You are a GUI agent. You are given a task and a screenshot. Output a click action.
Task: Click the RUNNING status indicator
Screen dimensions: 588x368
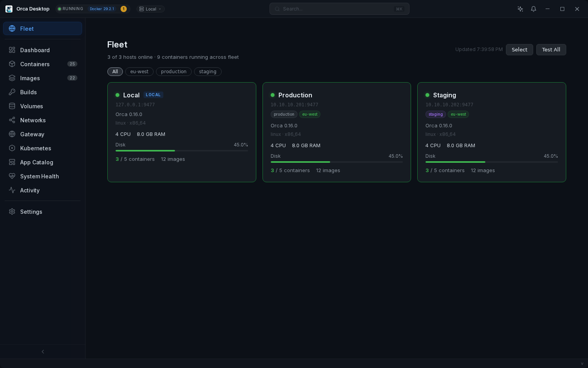pyautogui.click(x=70, y=9)
